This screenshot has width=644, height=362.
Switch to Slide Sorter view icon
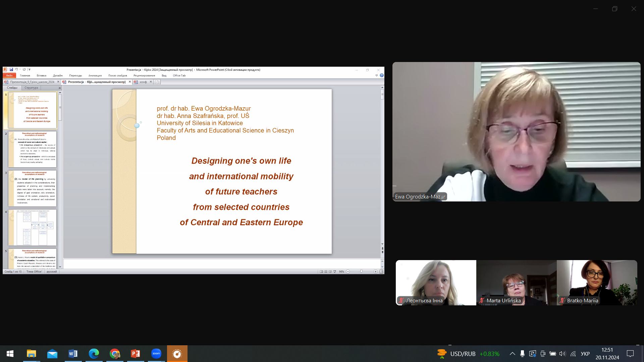[326, 271]
